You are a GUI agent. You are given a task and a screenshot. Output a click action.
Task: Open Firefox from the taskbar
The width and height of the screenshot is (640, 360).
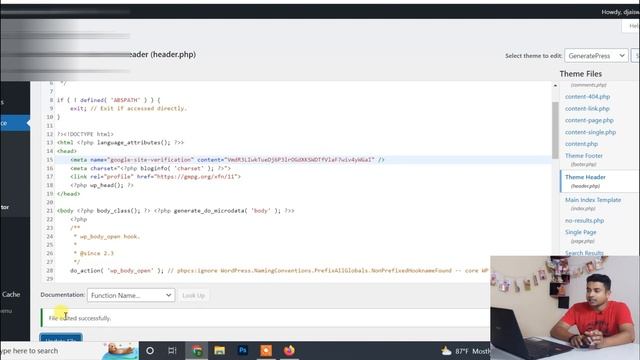pos(289,351)
